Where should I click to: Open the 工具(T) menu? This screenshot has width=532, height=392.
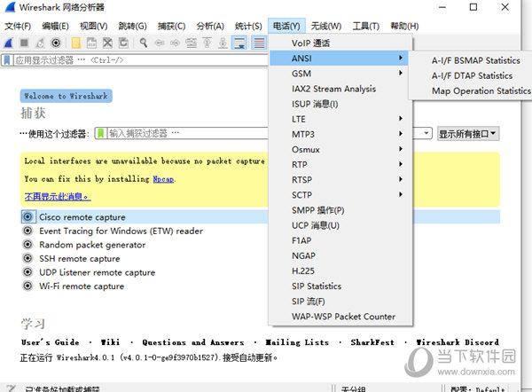[x=365, y=26]
